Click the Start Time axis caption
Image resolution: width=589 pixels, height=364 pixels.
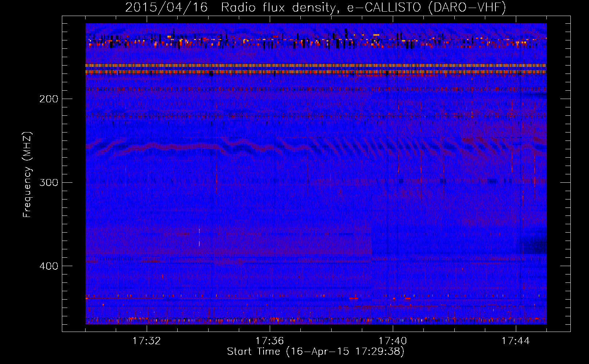click(316, 352)
